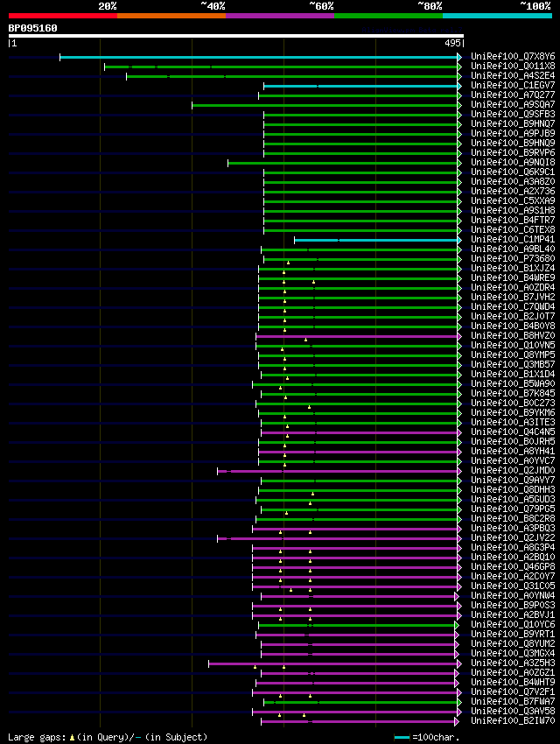Screen dimensions: 560x744
Task: Click the UniRef100_B7JVH2 hit label
Action: tap(513, 297)
